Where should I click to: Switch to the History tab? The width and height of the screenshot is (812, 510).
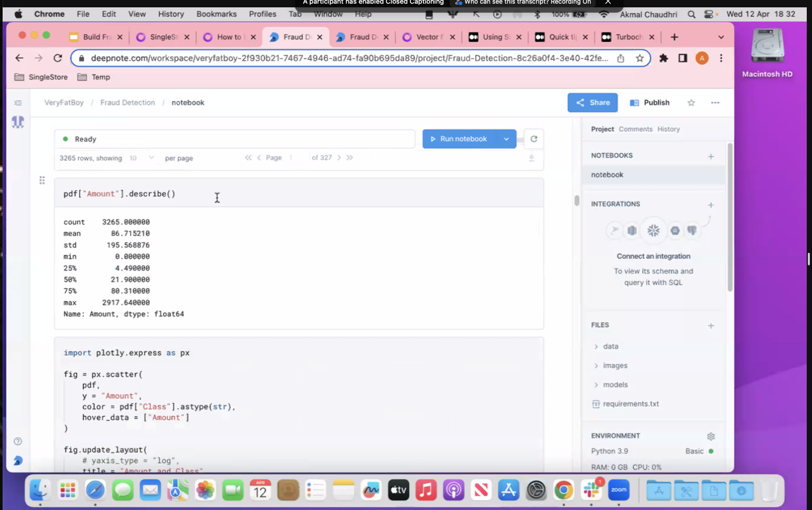pos(668,129)
